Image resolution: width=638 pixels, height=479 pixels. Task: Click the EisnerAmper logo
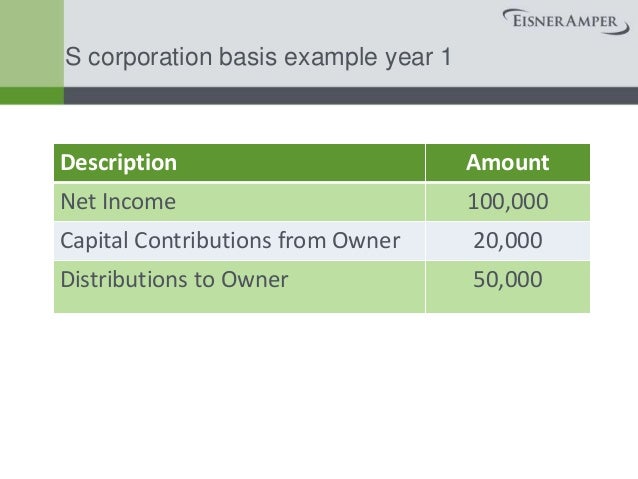(x=566, y=21)
